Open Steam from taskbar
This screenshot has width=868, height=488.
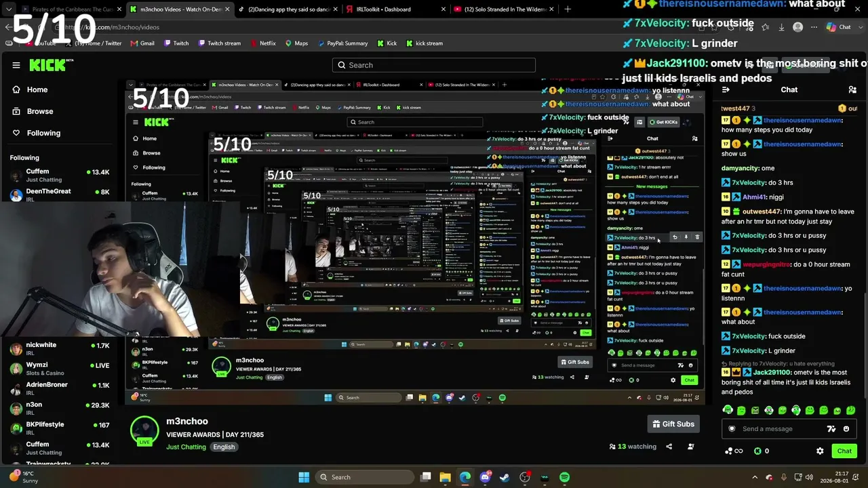505,477
